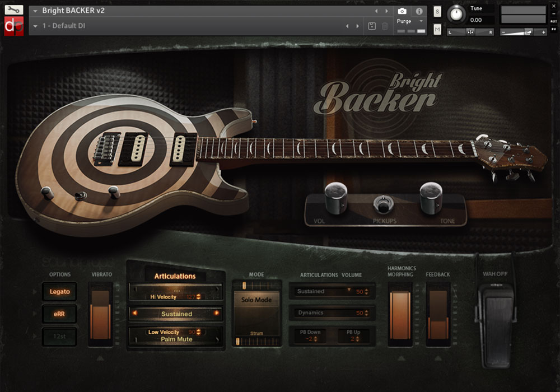The image size is (560, 392).
Task: Click the volume plus button in header
Action: point(544,32)
